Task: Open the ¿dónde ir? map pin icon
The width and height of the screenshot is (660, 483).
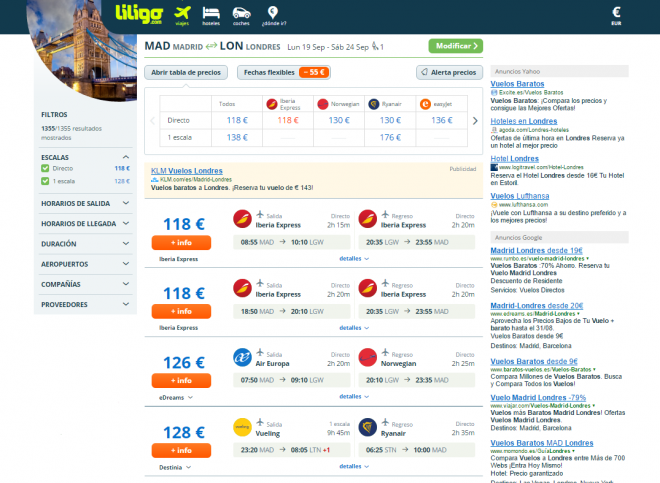Action: [274, 16]
